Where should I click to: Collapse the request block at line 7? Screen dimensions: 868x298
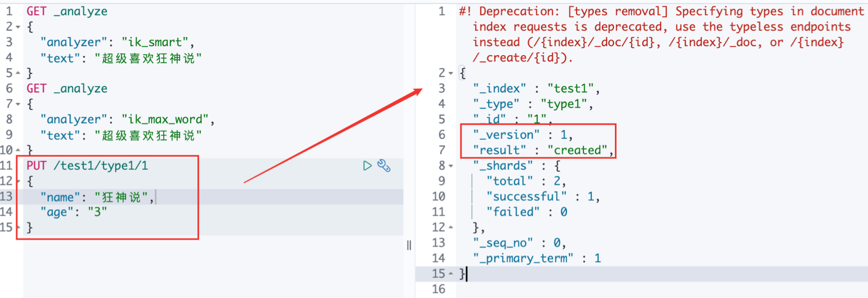[18, 104]
